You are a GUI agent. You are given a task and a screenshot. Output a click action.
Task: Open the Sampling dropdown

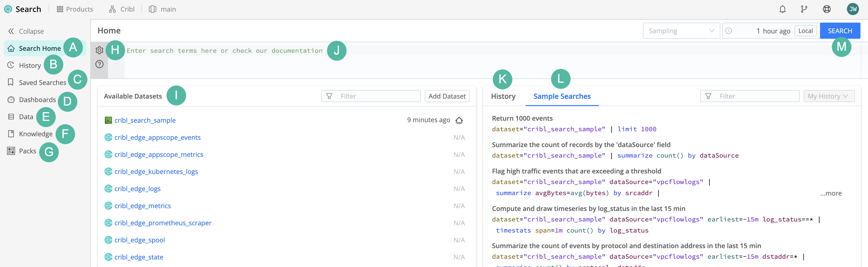pyautogui.click(x=681, y=30)
